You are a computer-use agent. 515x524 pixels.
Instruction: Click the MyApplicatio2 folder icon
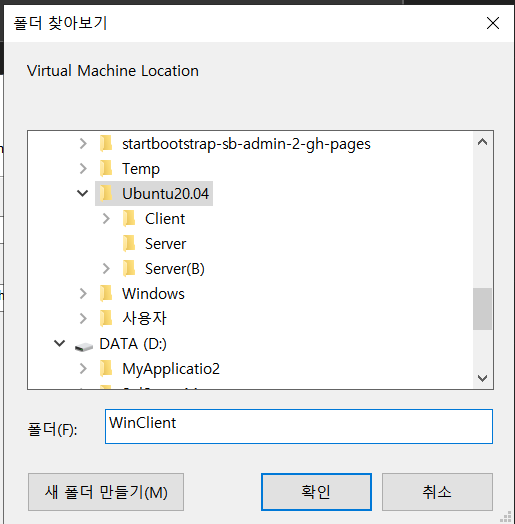[x=106, y=368]
